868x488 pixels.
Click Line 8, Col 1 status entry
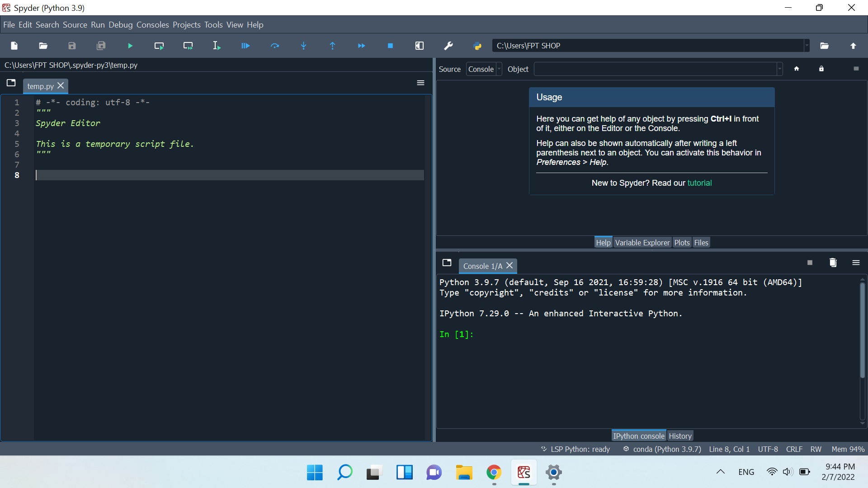point(729,449)
